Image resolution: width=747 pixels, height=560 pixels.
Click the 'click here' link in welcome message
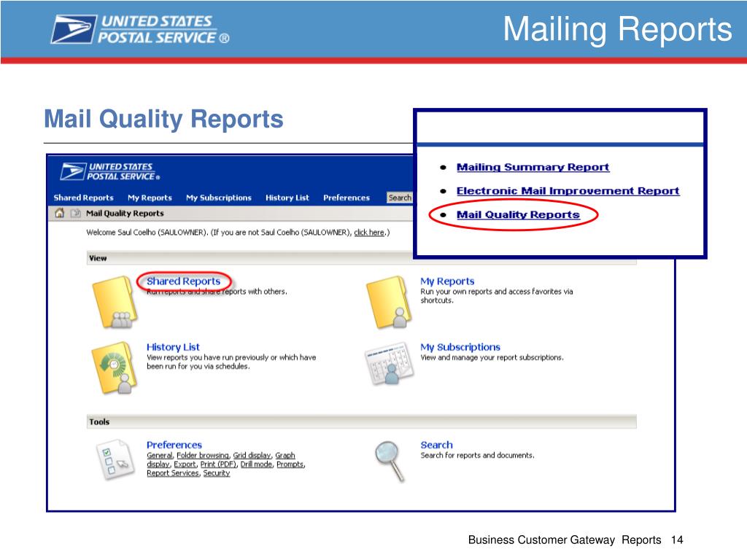coord(368,233)
